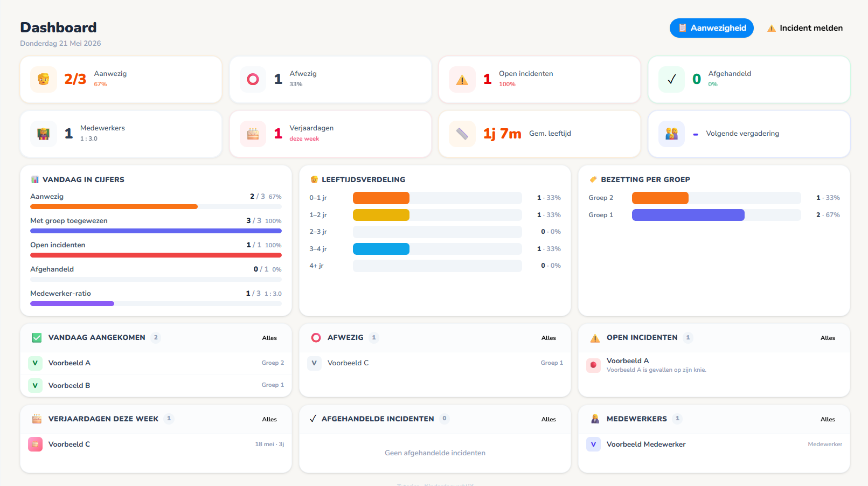Click the teacher icon in Medewerkers stat card
The width and height of the screenshot is (868, 486).
(44, 134)
